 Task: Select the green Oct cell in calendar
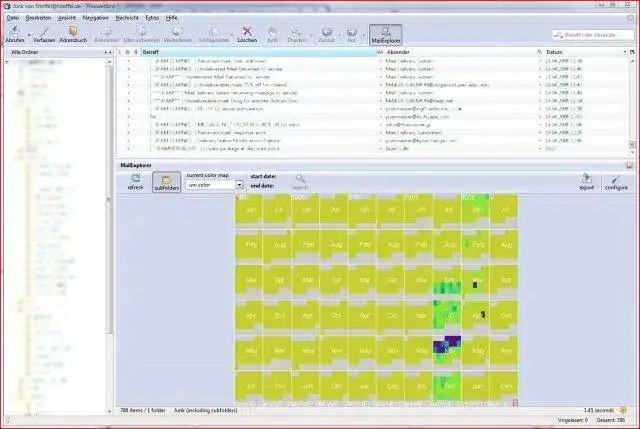(x=447, y=315)
